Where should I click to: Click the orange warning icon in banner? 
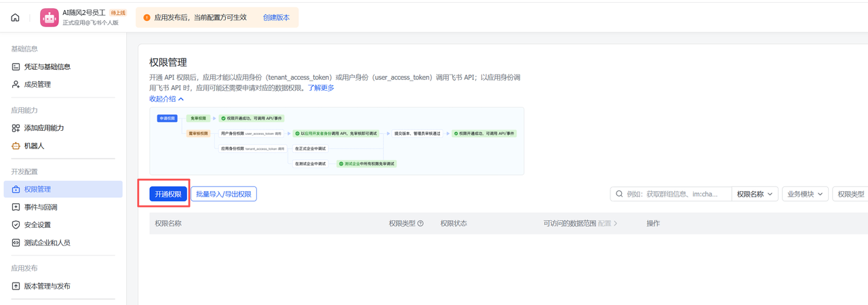pos(146,18)
